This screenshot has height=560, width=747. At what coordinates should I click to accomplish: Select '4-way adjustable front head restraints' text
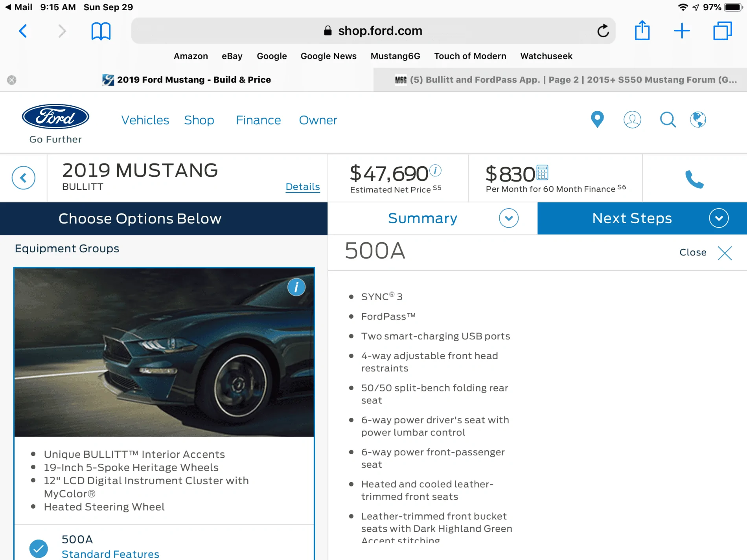430,362
